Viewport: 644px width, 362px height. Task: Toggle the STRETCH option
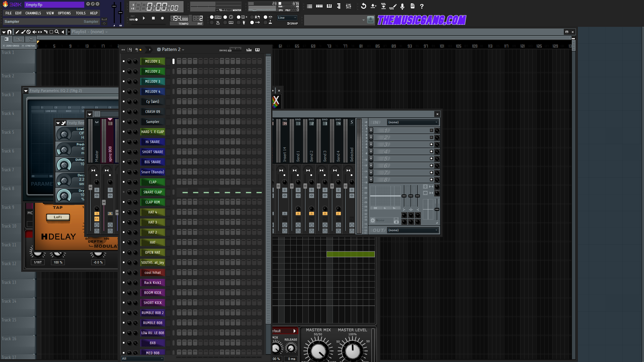click(x=23, y=46)
